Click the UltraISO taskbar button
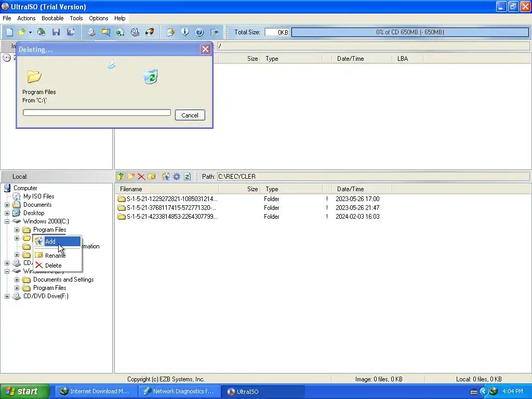The width and height of the screenshot is (532, 399). [263, 391]
